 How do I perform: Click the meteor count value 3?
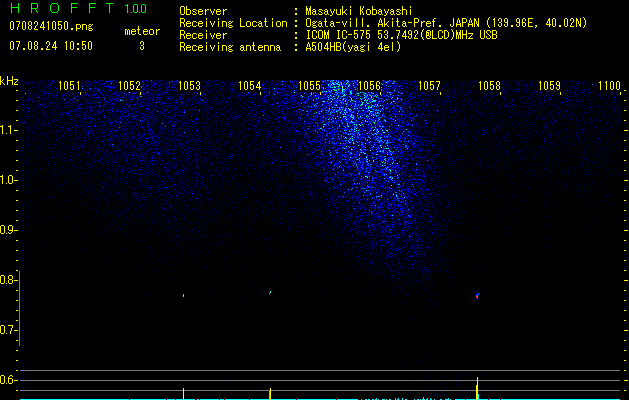pyautogui.click(x=142, y=46)
